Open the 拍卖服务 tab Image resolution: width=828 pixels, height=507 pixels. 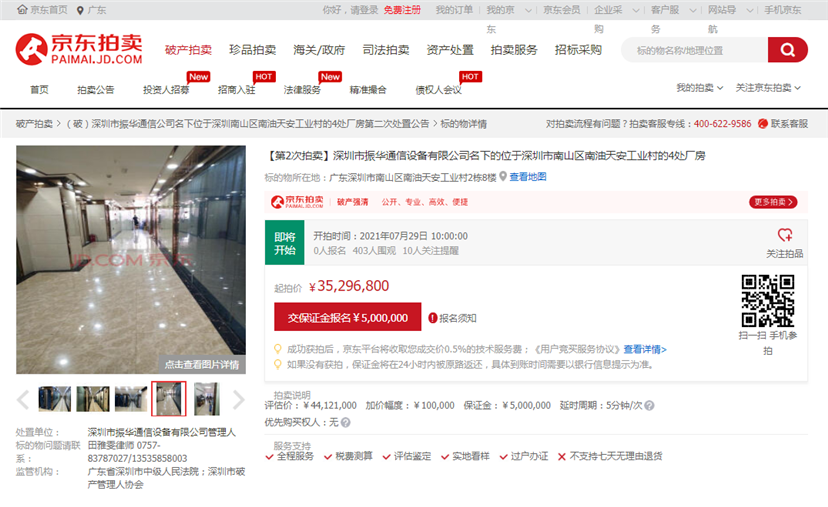click(x=514, y=50)
